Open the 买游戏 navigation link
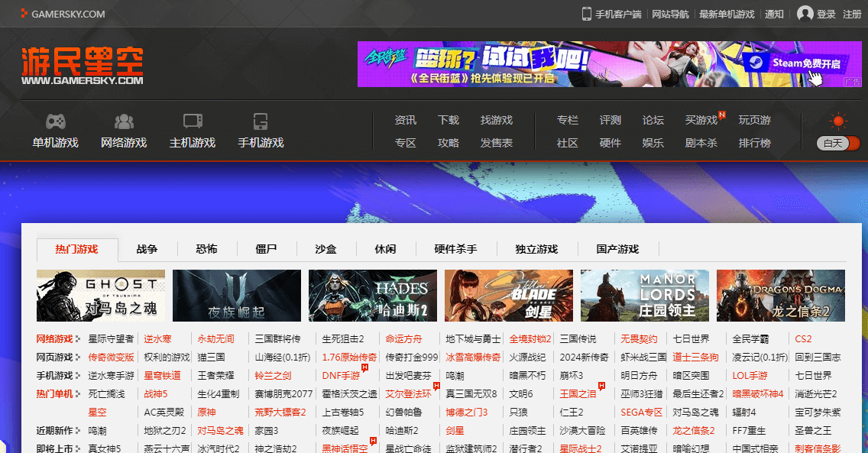This screenshot has width=868, height=453. (x=701, y=120)
